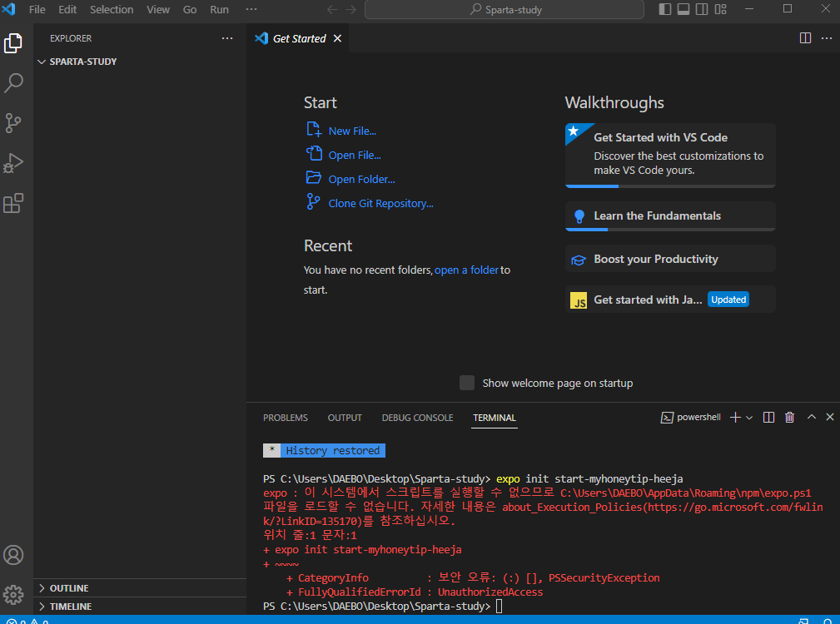Viewport: 840px width, 624px height.
Task: Switch to the PROBLEMS panel tab
Action: tap(286, 418)
